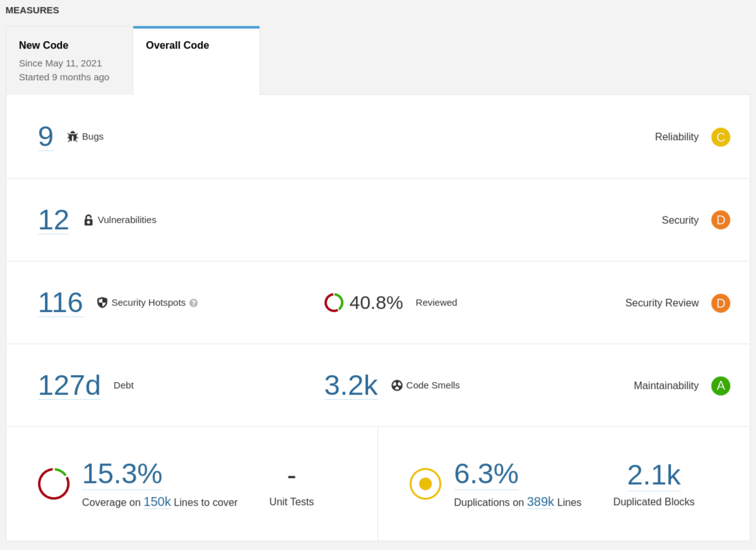The width and height of the screenshot is (756, 550).
Task: Open the 3.2k code smells link
Action: pos(351,385)
